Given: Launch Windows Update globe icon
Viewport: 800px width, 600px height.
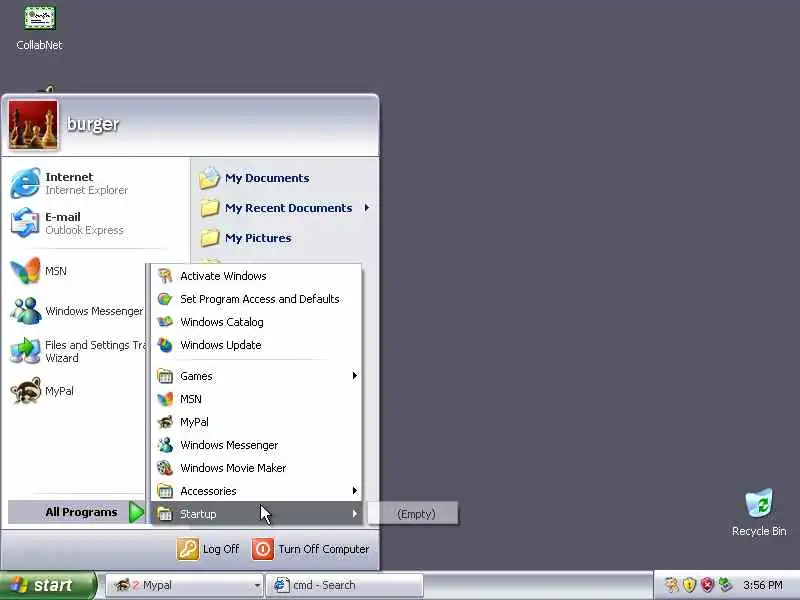Looking at the screenshot, I should [165, 345].
